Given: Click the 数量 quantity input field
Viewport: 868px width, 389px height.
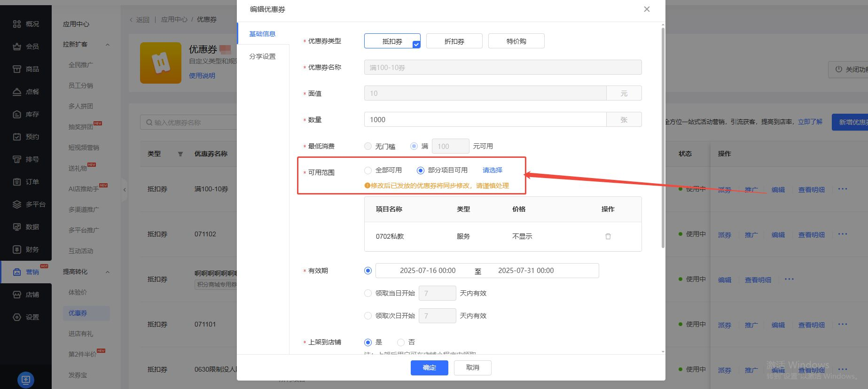Looking at the screenshot, I should tap(485, 120).
